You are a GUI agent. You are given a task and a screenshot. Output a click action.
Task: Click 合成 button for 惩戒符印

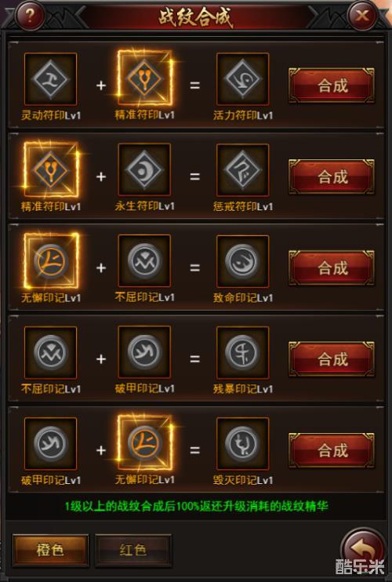(x=332, y=176)
